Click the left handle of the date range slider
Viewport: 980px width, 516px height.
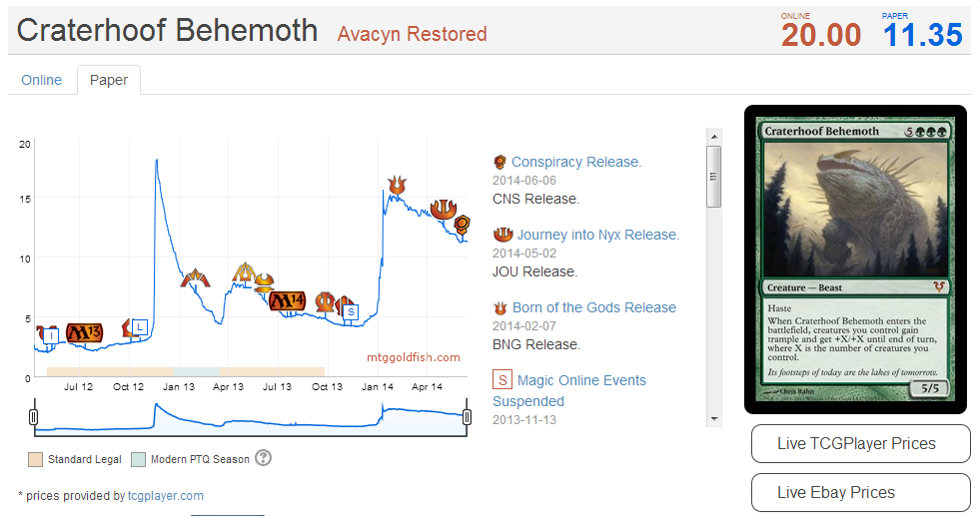point(33,416)
